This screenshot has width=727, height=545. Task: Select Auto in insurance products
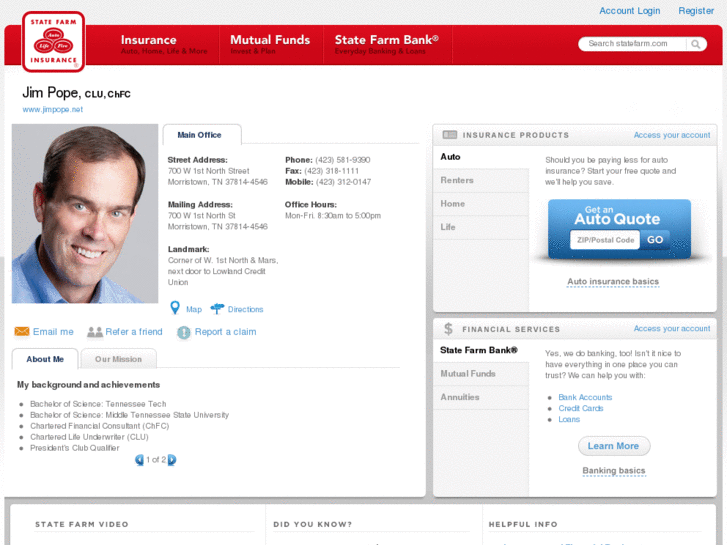[x=481, y=157]
